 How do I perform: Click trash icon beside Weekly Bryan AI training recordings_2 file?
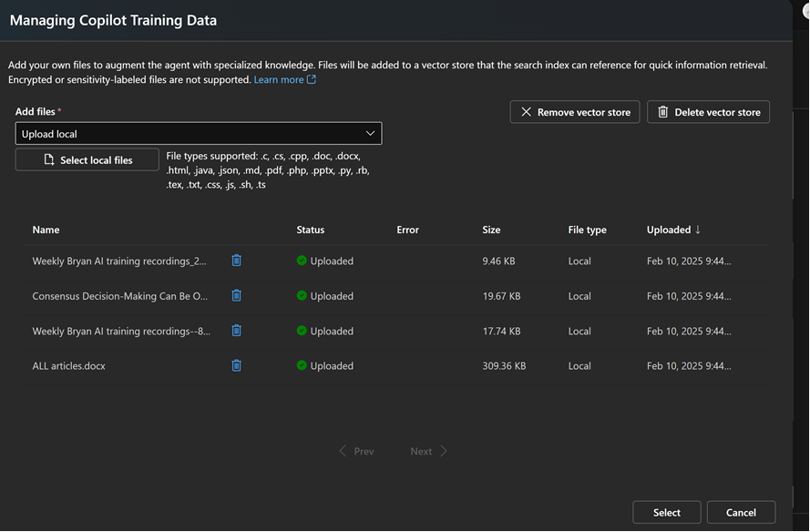[237, 261]
